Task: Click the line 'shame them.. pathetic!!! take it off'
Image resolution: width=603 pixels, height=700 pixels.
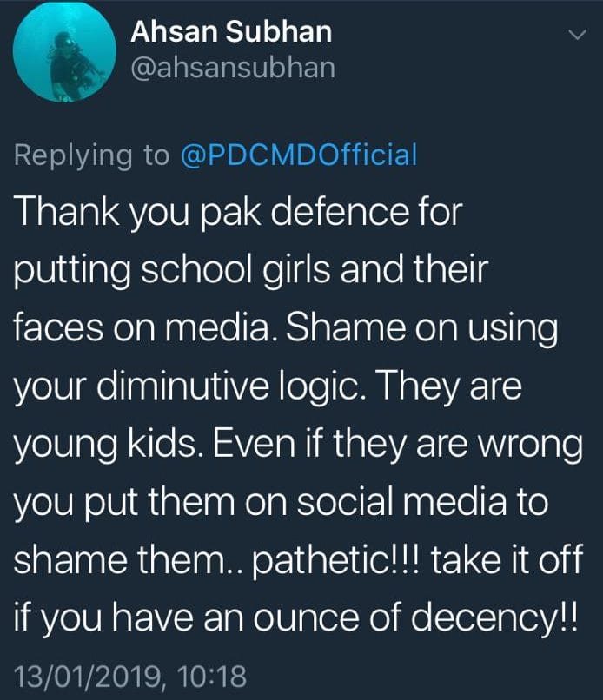Action: [x=298, y=560]
